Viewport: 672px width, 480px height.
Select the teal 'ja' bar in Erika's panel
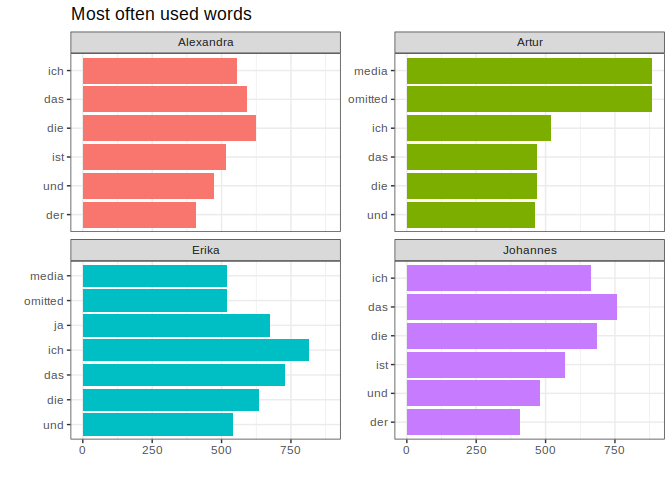(176, 325)
